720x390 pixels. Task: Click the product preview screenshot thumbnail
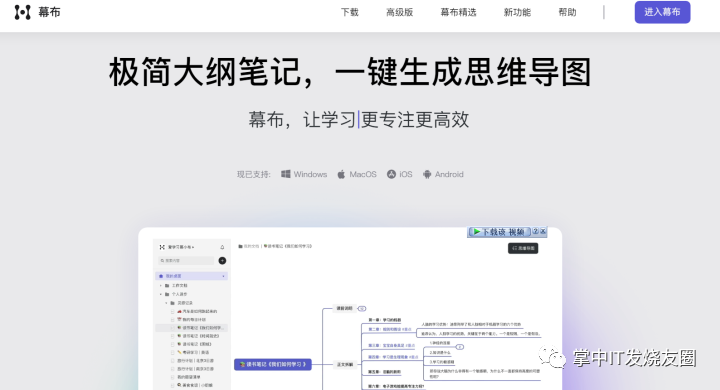pos(350,309)
